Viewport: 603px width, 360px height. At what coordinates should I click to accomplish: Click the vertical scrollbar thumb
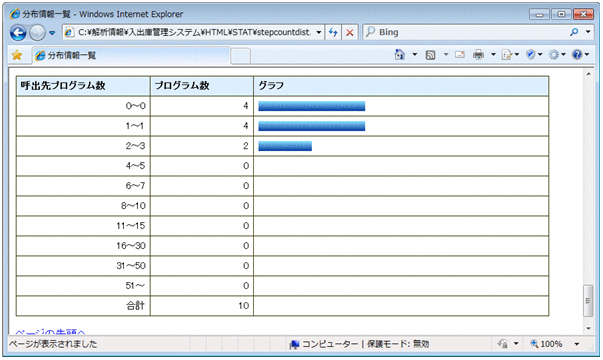[588, 301]
